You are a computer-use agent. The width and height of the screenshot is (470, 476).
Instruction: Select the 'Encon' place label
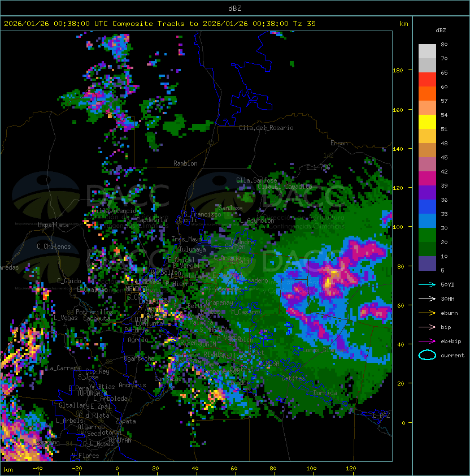(339, 143)
